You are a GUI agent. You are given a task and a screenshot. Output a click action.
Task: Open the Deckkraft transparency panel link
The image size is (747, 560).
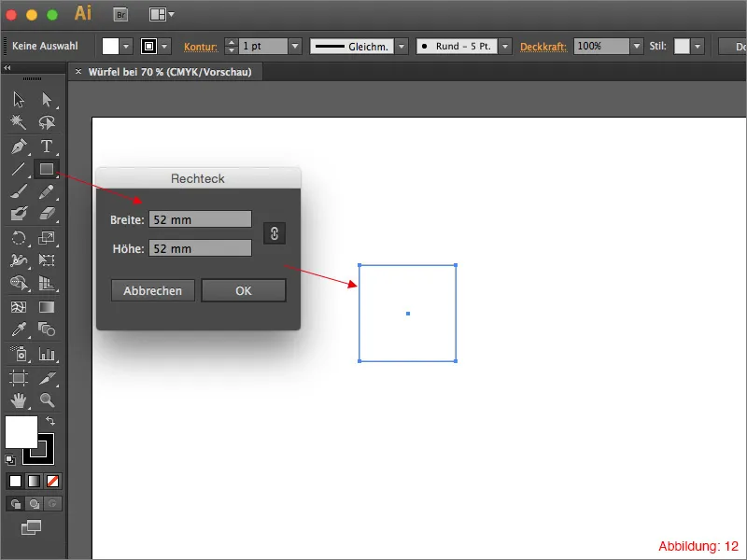click(543, 47)
